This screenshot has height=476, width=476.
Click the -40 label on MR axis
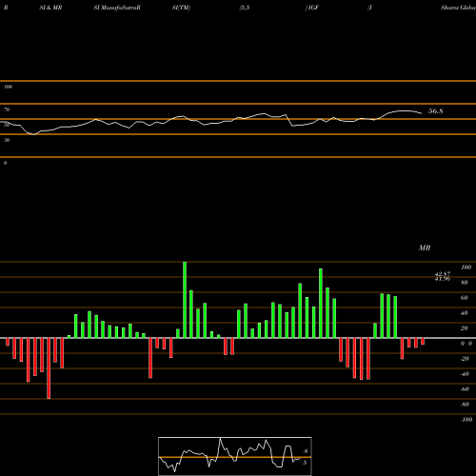tap(465, 374)
